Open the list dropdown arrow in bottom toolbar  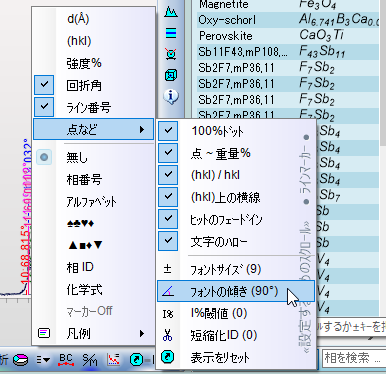click(x=43, y=360)
